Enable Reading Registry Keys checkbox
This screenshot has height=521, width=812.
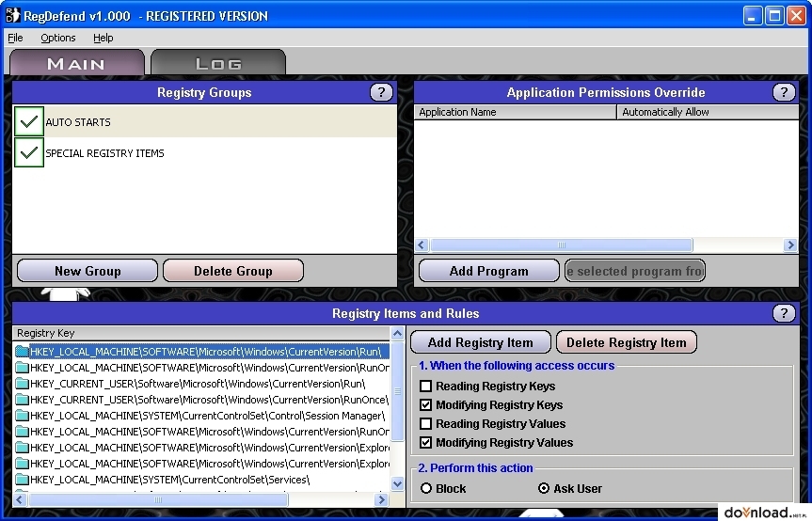tap(425, 386)
